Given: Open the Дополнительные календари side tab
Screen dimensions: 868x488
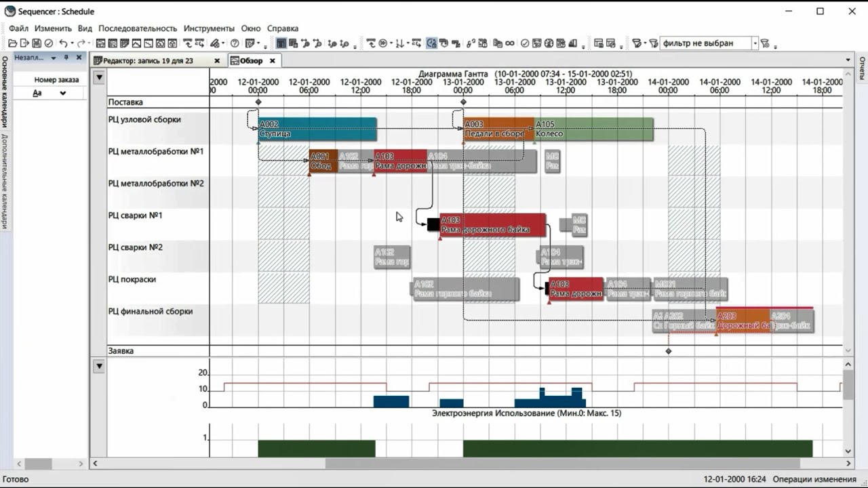Looking at the screenshot, I should pos(5,180).
